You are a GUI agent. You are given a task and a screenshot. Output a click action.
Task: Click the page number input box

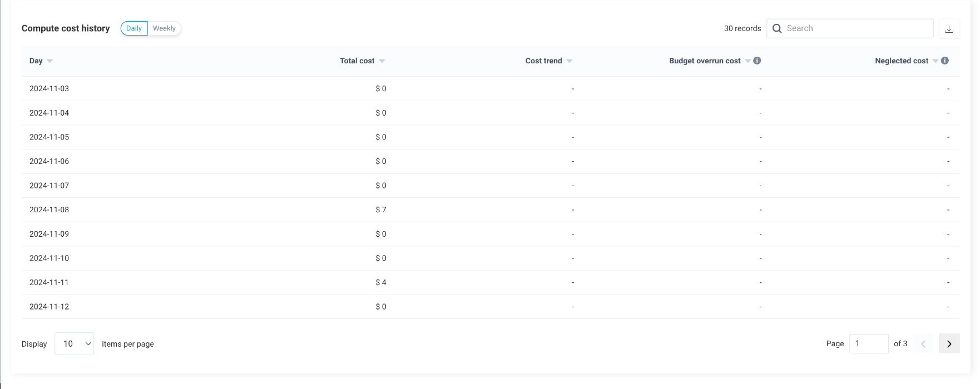(868, 344)
